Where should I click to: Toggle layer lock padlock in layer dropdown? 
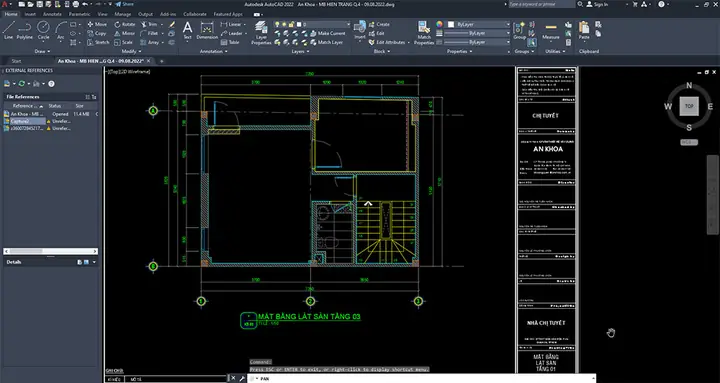point(291,24)
